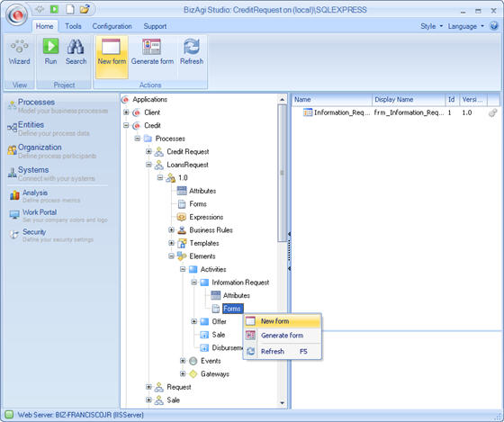Open the Style dropdown

[x=431, y=26]
